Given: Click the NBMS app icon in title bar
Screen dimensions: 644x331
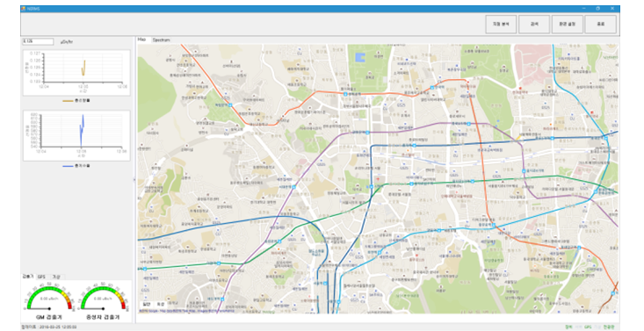Looking at the screenshot, I should (24, 9).
